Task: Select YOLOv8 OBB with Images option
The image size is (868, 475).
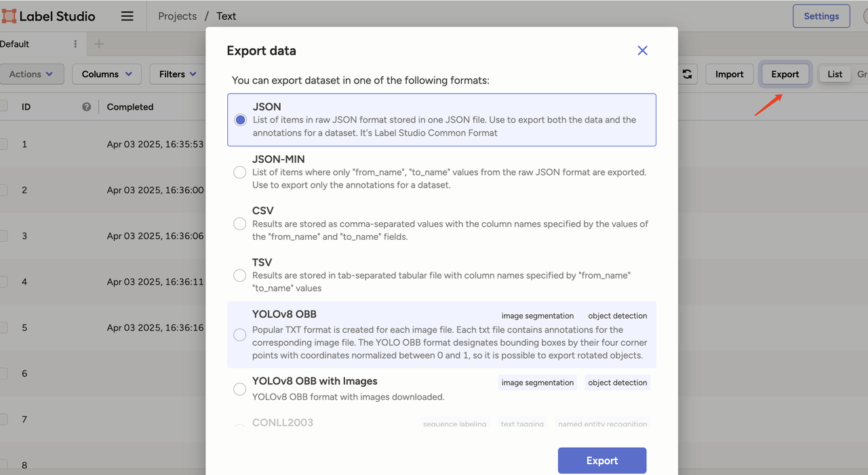Action: 239,389
